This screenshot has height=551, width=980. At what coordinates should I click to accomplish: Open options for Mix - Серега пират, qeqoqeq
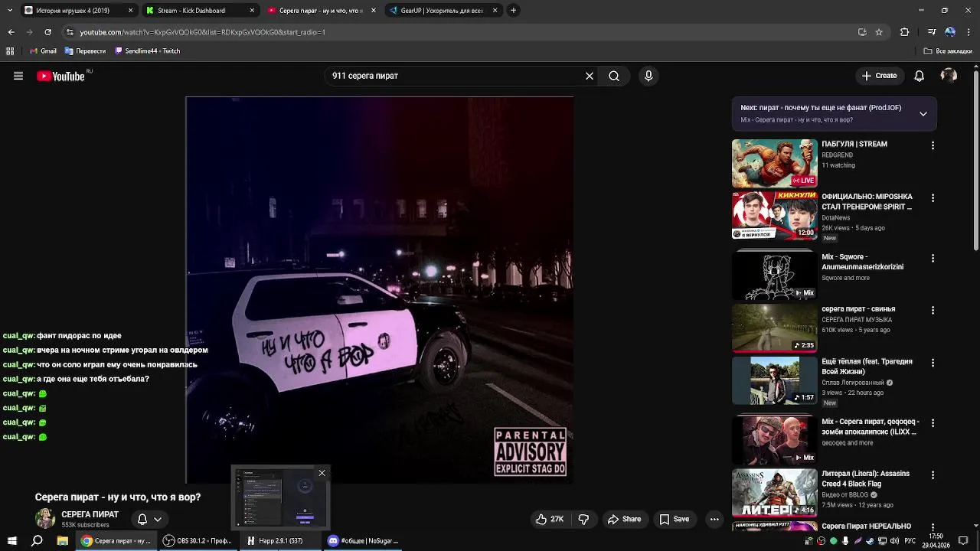[933, 423]
